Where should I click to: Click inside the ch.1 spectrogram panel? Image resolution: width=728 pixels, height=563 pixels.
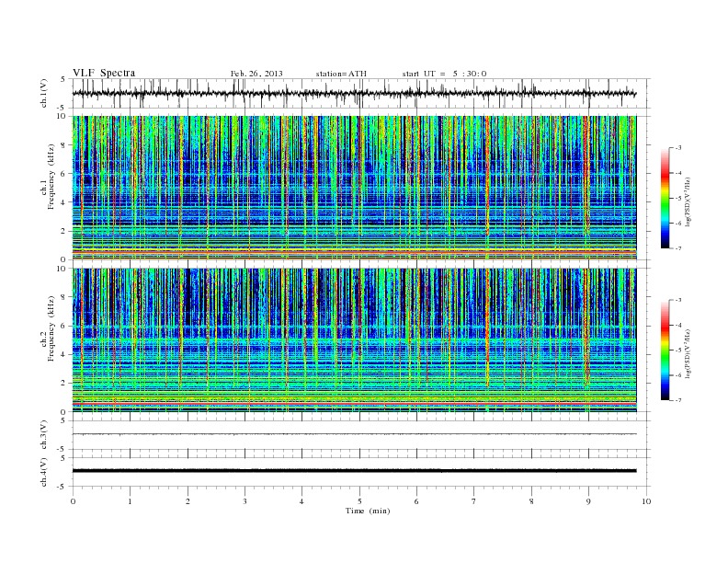pos(354,188)
